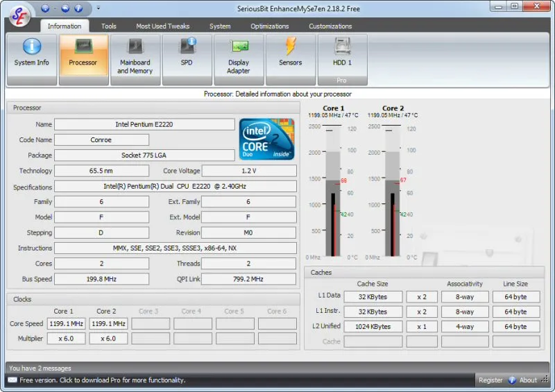Click the L1 Instr. cache size '32 KBytes'
The width and height of the screenshot is (555, 392).
pyautogui.click(x=373, y=312)
